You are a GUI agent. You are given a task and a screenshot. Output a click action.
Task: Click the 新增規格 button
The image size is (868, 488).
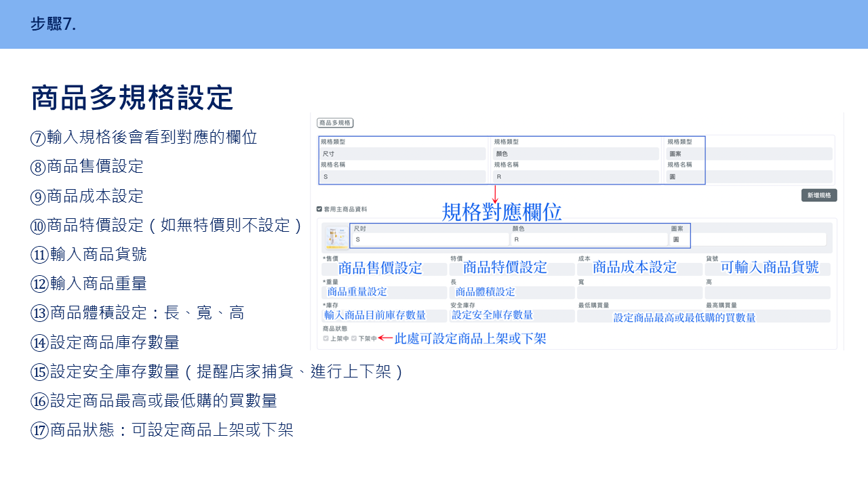(x=819, y=195)
